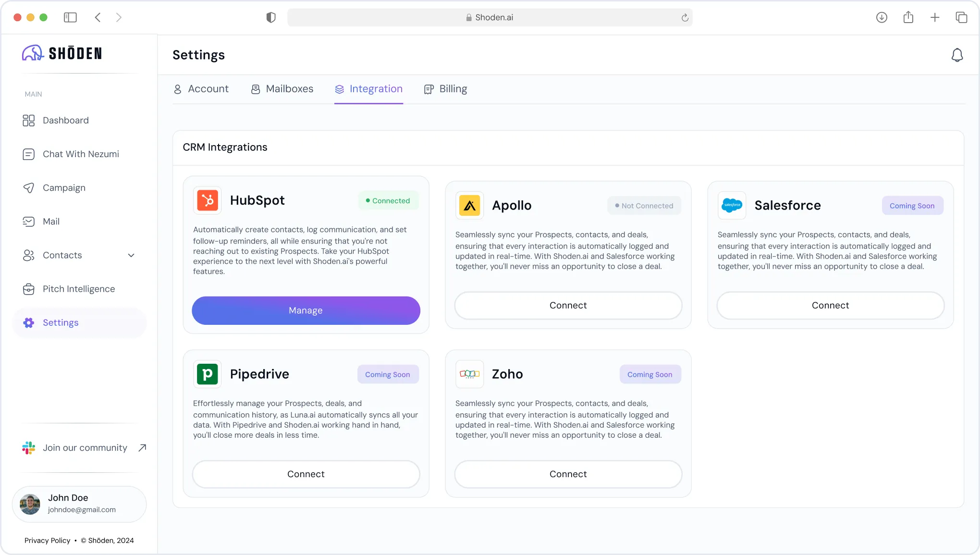
Task: Go forward with browser forward arrow
Action: click(119, 17)
